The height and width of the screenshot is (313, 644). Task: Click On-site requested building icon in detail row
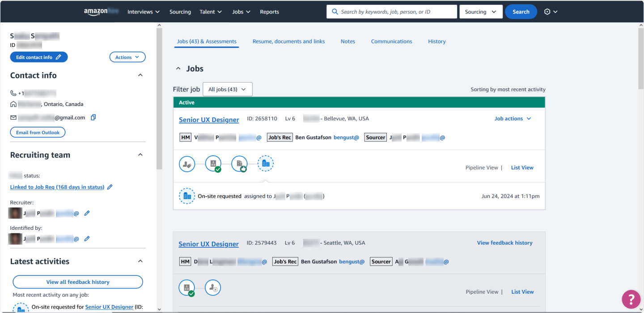[x=187, y=196]
